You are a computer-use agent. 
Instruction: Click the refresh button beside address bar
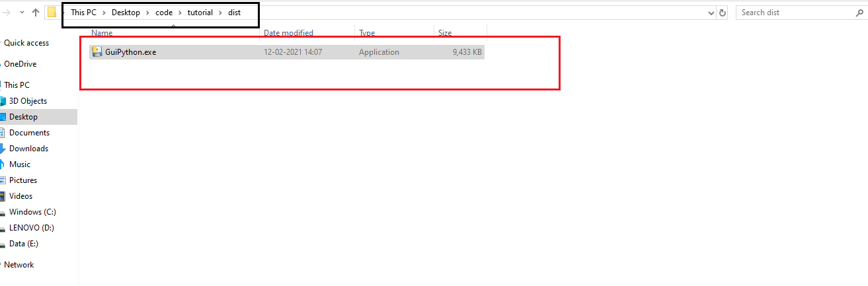pos(723,13)
